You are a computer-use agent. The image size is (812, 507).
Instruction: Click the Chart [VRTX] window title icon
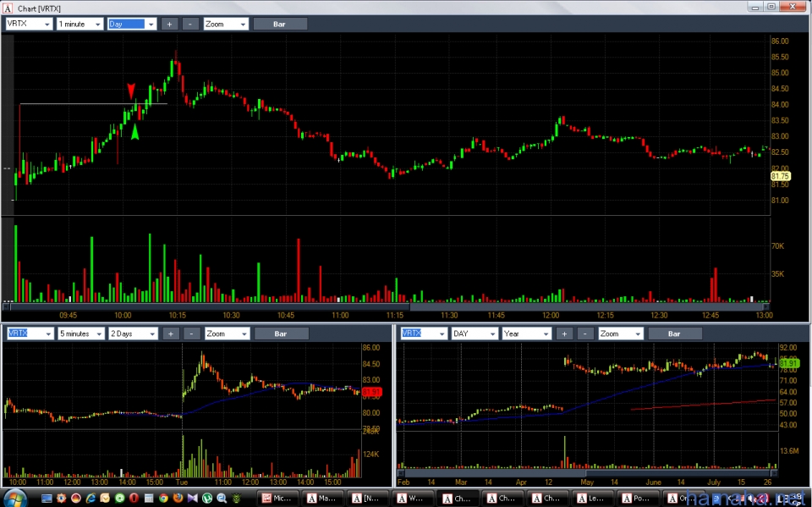pos(8,8)
